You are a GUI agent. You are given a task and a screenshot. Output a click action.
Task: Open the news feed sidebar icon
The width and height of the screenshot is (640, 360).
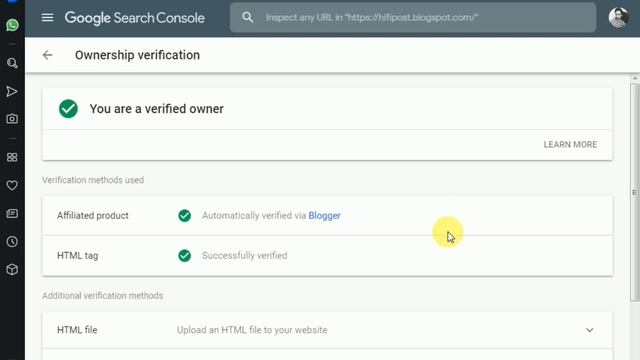(x=12, y=213)
